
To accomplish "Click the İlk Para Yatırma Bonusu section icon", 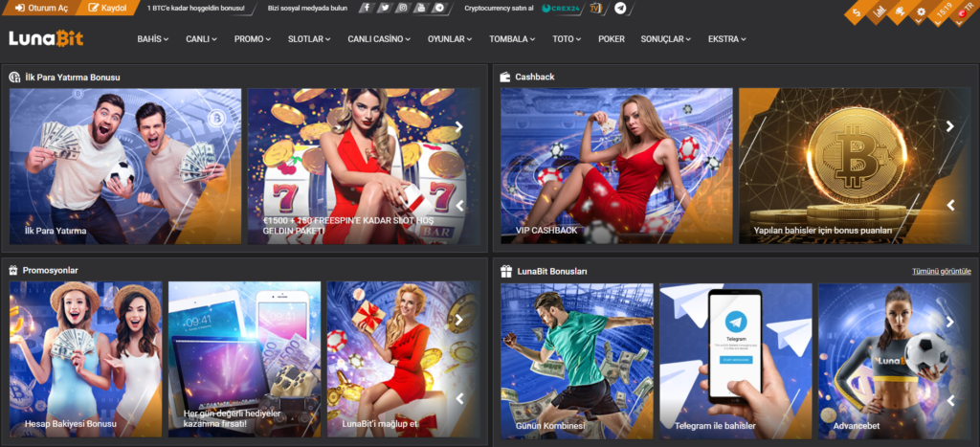I will 15,78.
